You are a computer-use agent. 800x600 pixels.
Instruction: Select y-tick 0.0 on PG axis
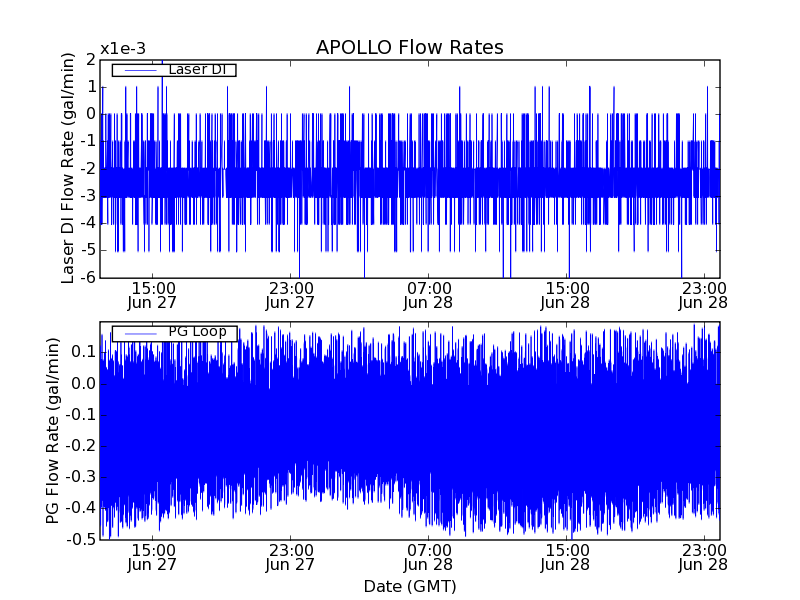click(x=83, y=384)
